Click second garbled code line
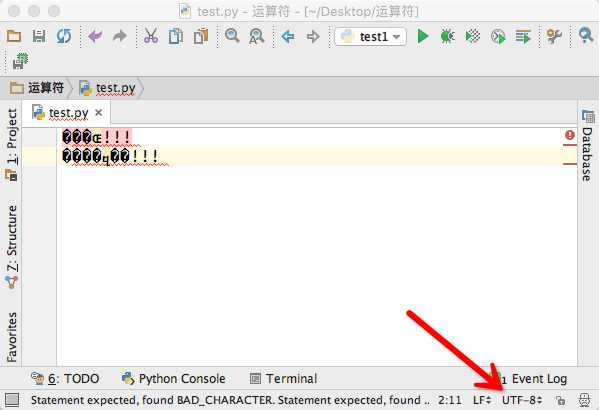 tap(110, 156)
